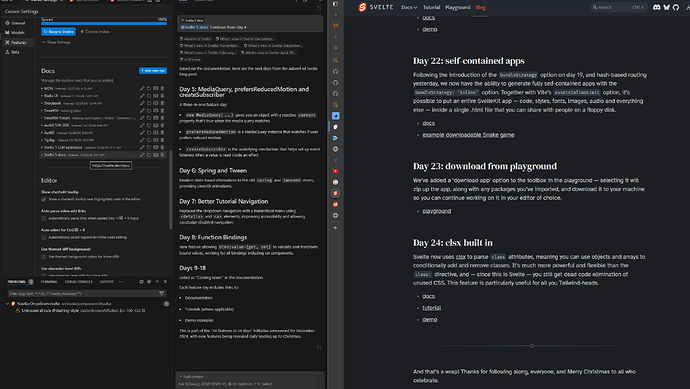This screenshot has height=389, width=690.
Task: Open the clsx link in Day 24
Action: [x=461, y=257]
